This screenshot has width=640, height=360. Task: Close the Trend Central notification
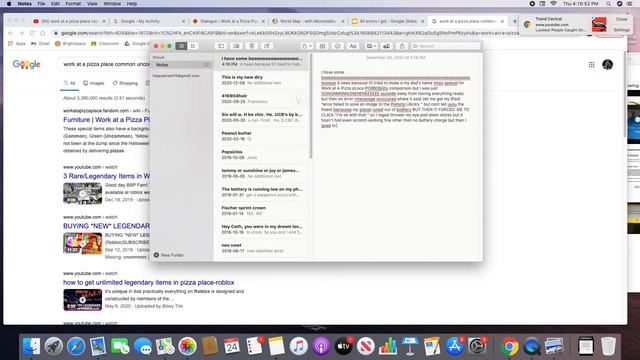[x=622, y=19]
